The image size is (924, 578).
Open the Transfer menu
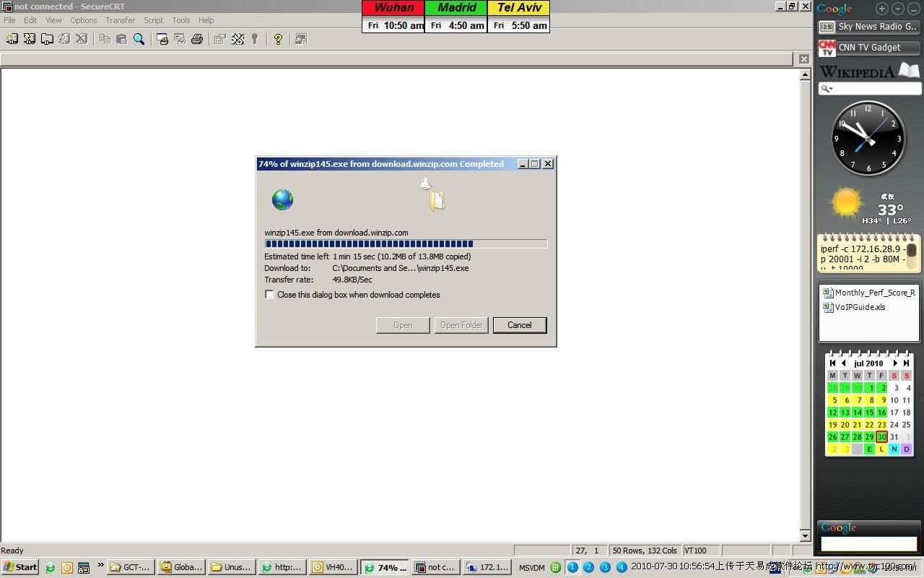pyautogui.click(x=120, y=20)
